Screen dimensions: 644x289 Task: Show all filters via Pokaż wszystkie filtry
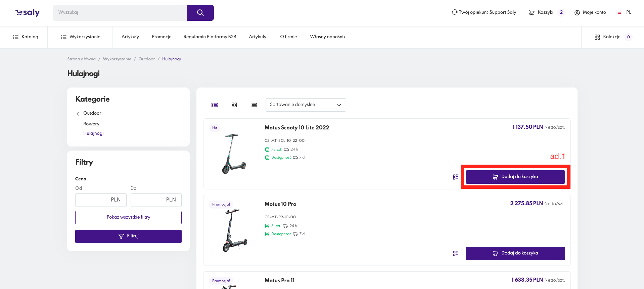(128, 217)
